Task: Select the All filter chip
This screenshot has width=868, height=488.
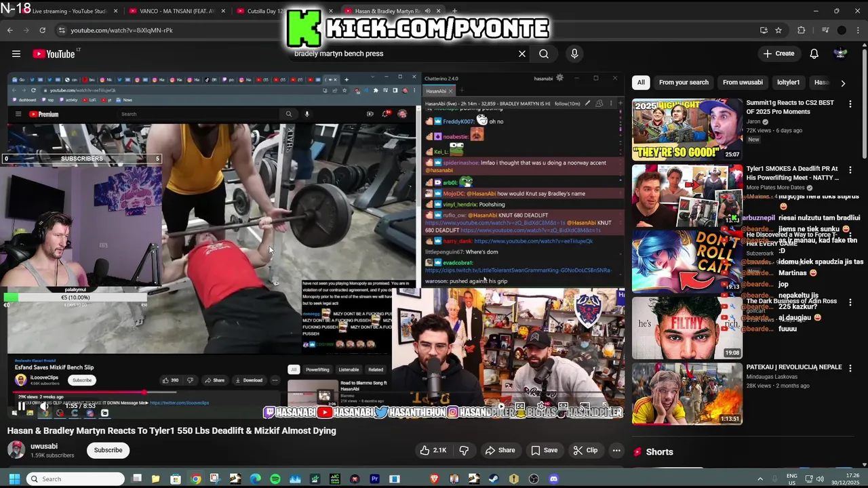Action: (641, 82)
